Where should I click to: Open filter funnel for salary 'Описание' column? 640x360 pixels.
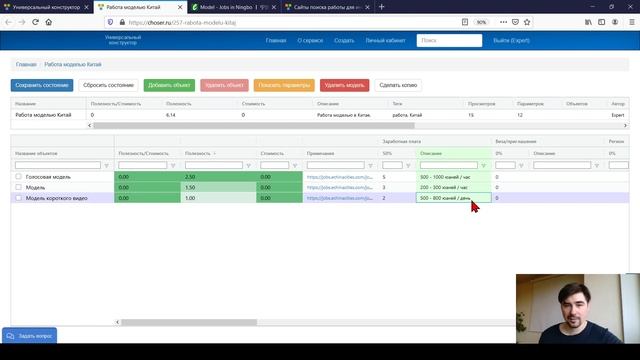pyautogui.click(x=484, y=165)
